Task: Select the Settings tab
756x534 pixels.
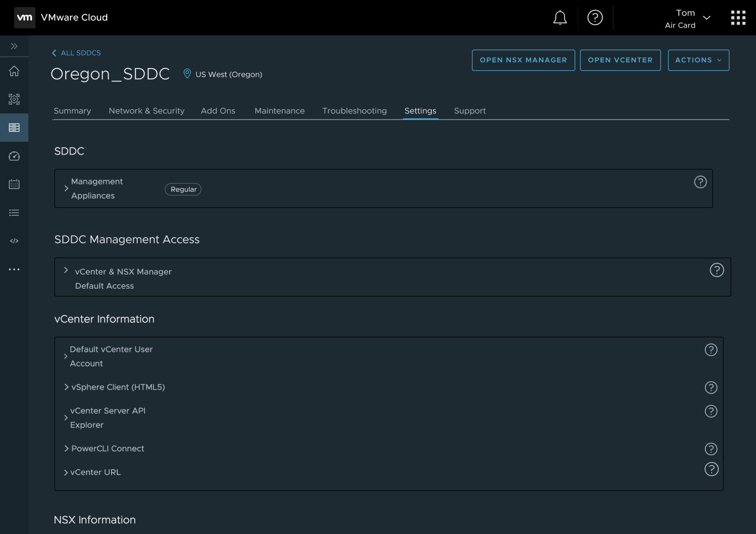Action: [421, 111]
